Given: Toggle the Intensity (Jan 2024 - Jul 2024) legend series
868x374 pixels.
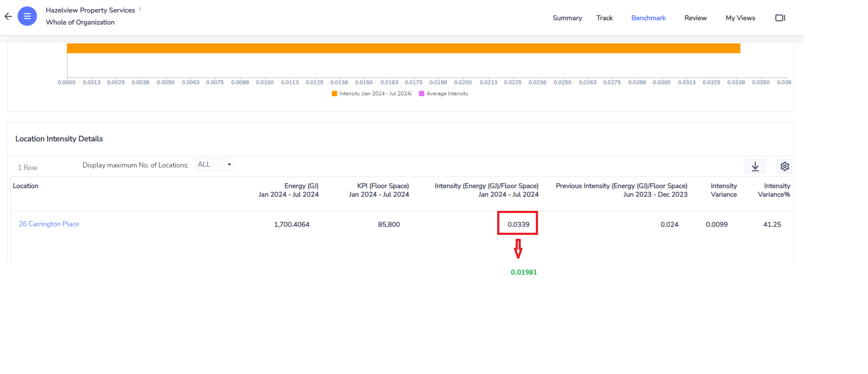Looking at the screenshot, I should [x=372, y=94].
